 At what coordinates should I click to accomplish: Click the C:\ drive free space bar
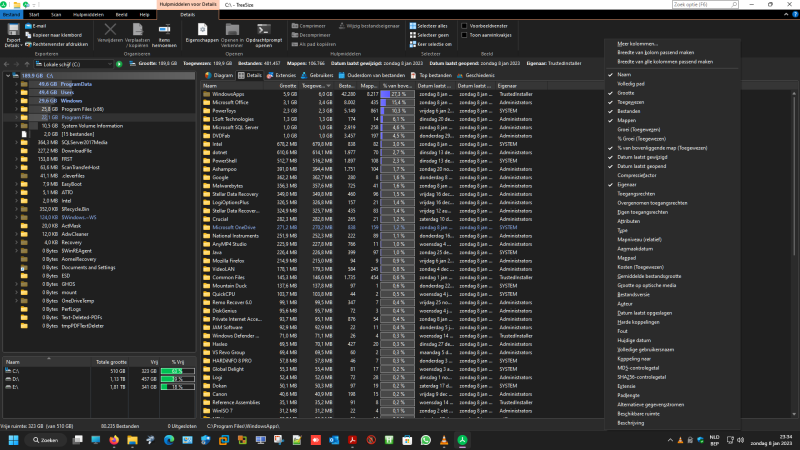click(174, 369)
